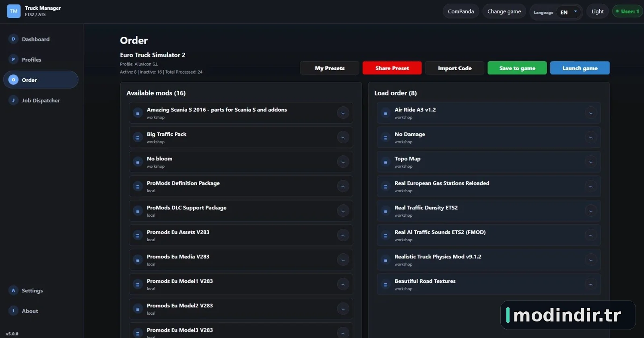Switch to the Light theme
The image size is (644, 338).
pyautogui.click(x=597, y=11)
